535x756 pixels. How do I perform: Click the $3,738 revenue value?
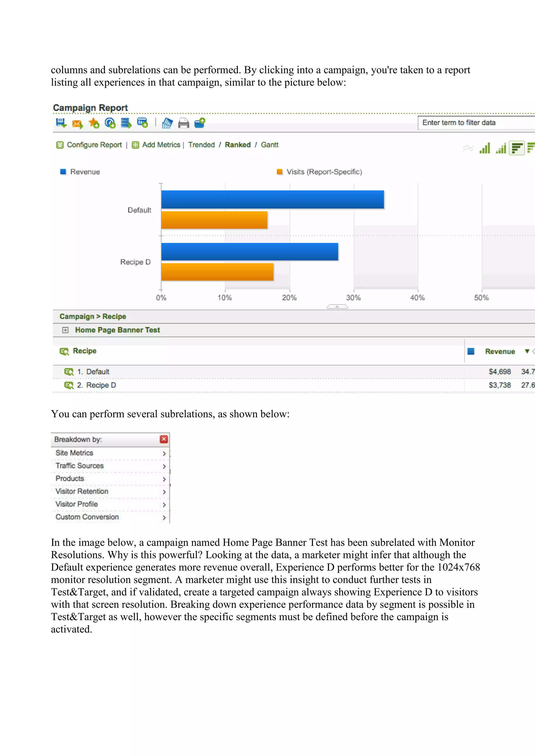click(x=500, y=386)
